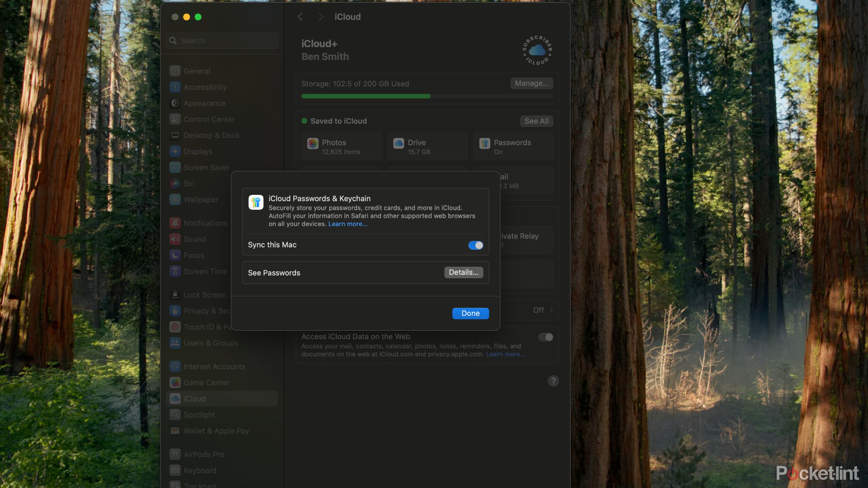Go back with the left chevron

300,17
